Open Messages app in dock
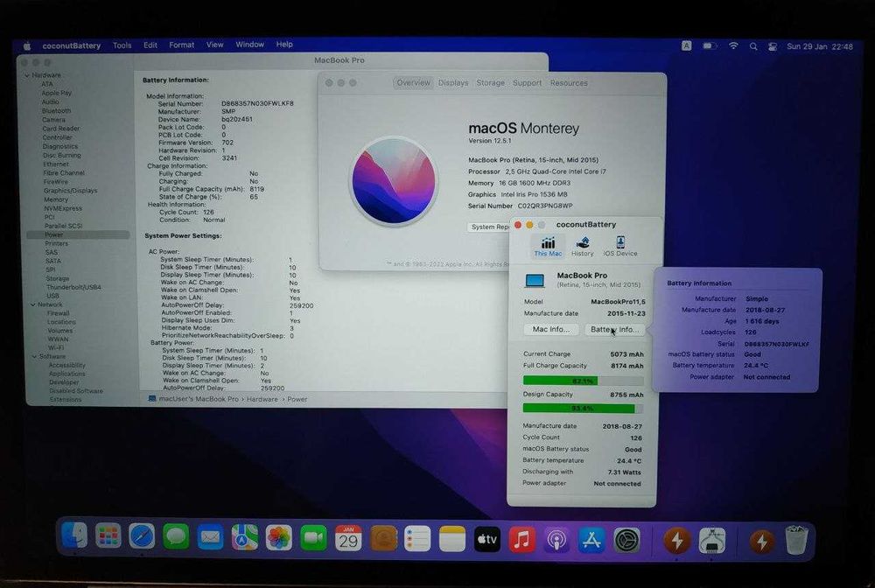The height and width of the screenshot is (588, 875). tap(177, 538)
